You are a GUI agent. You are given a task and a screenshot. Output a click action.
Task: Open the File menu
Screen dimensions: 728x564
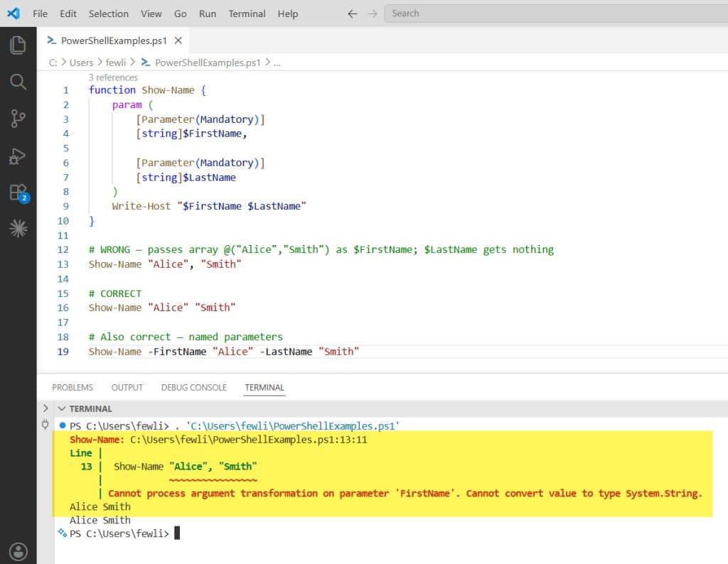pos(40,14)
